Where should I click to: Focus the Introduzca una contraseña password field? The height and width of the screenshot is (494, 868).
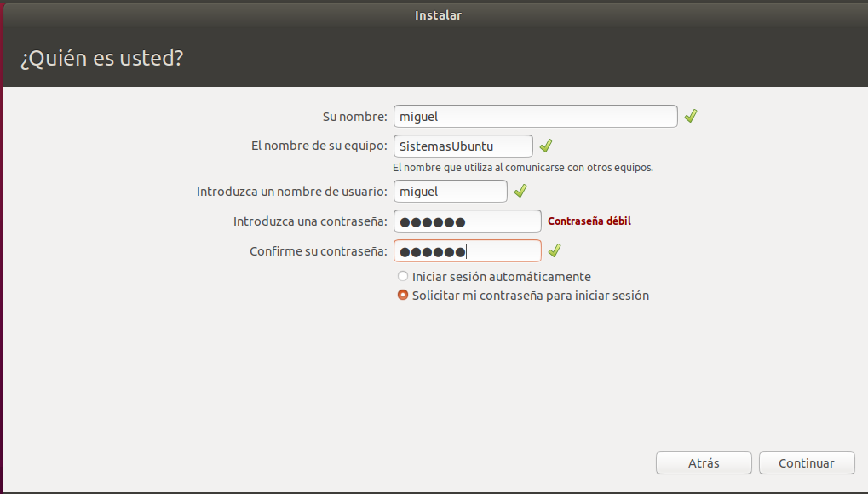467,221
